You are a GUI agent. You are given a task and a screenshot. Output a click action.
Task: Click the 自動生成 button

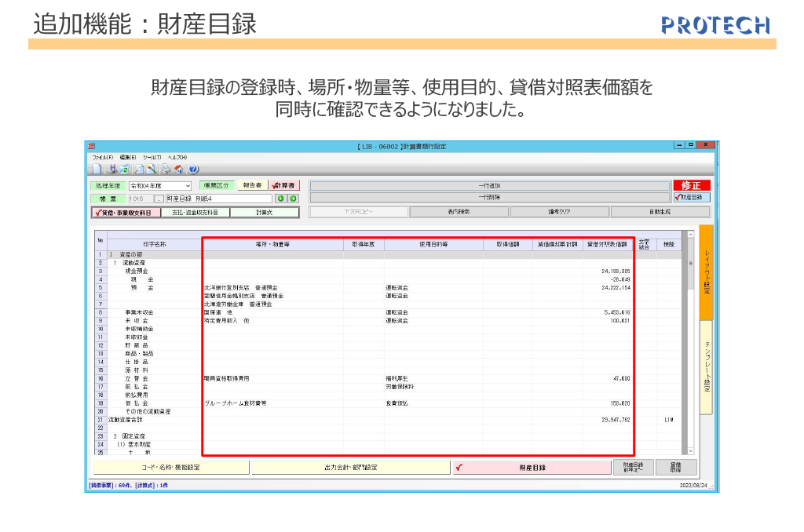660,212
